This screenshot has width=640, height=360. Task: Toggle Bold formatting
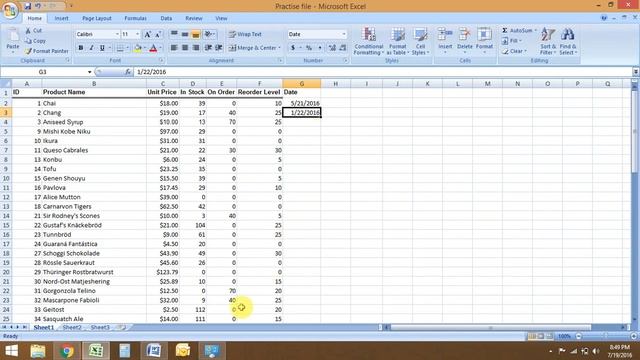pos(81,48)
